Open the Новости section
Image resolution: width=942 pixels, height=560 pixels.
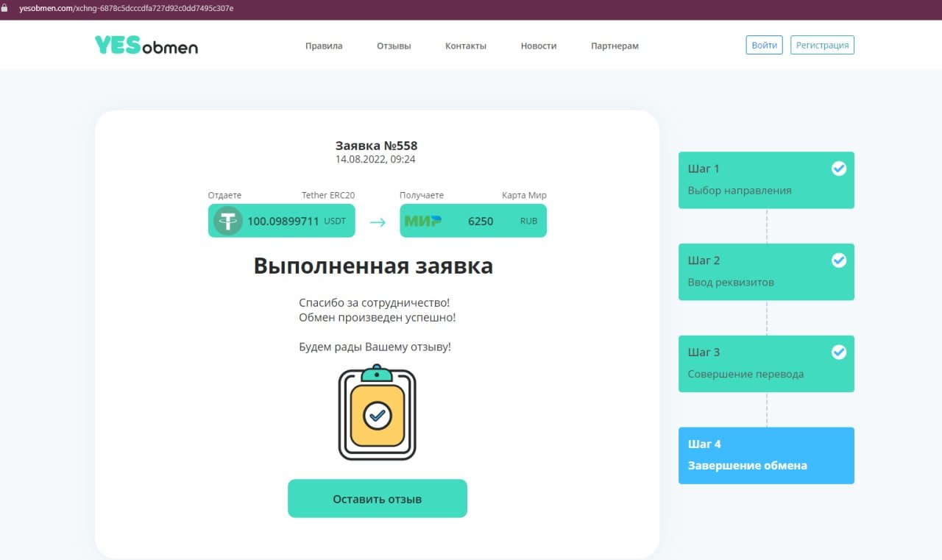(x=539, y=46)
